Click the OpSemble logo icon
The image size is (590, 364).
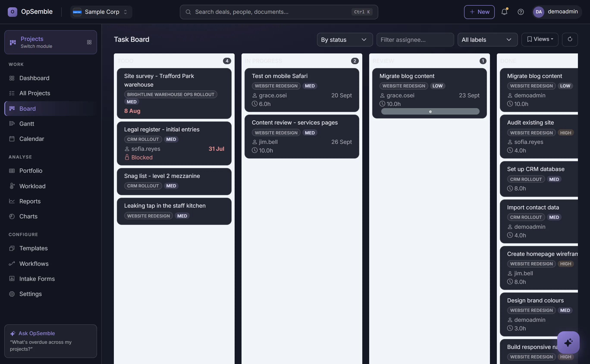click(13, 12)
